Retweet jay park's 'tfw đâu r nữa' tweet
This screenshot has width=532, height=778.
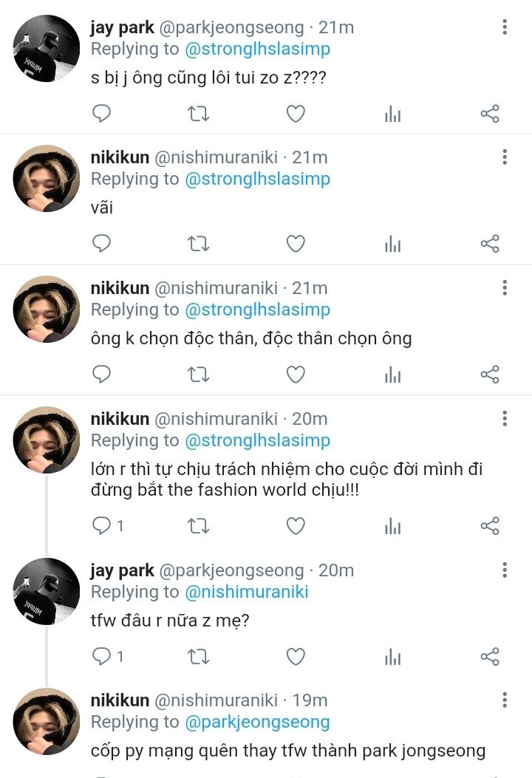[x=198, y=656]
